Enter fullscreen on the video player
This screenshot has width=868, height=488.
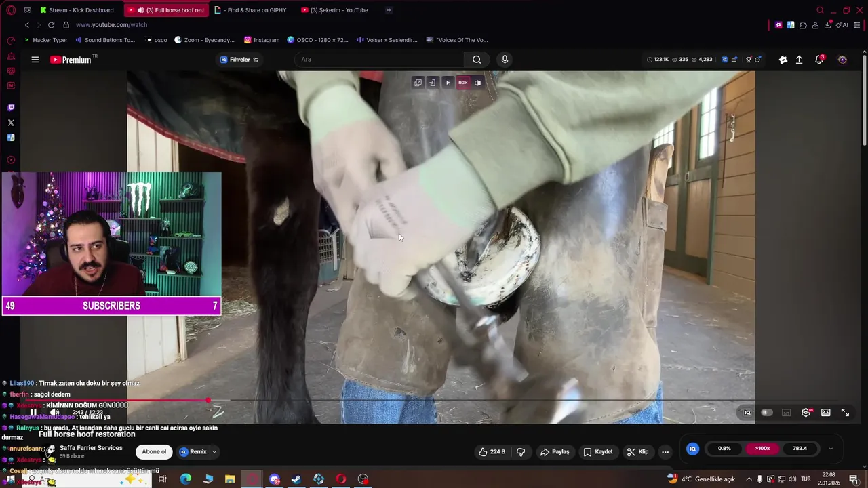coord(846,413)
